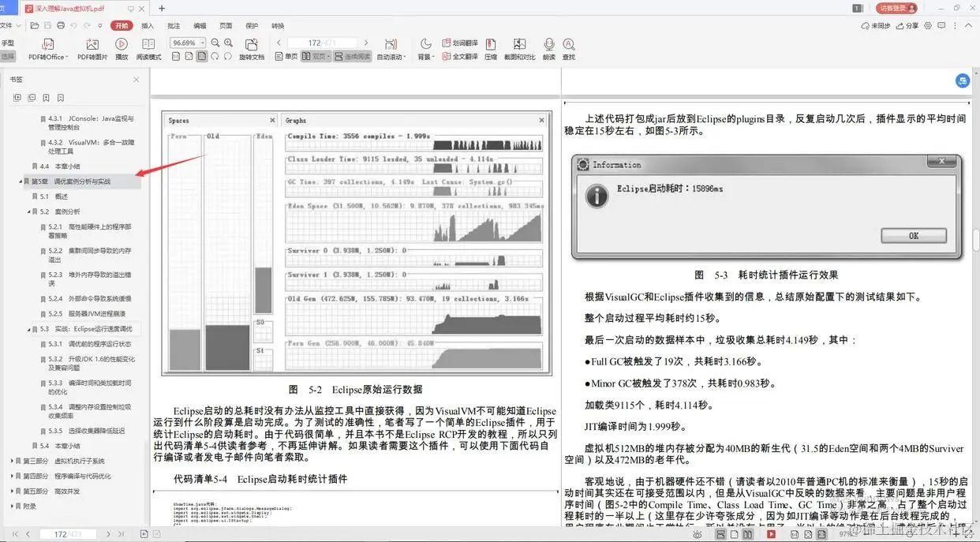980x542 pixels.
Task: Click the zoom out magnifier icon
Action: pos(215,43)
